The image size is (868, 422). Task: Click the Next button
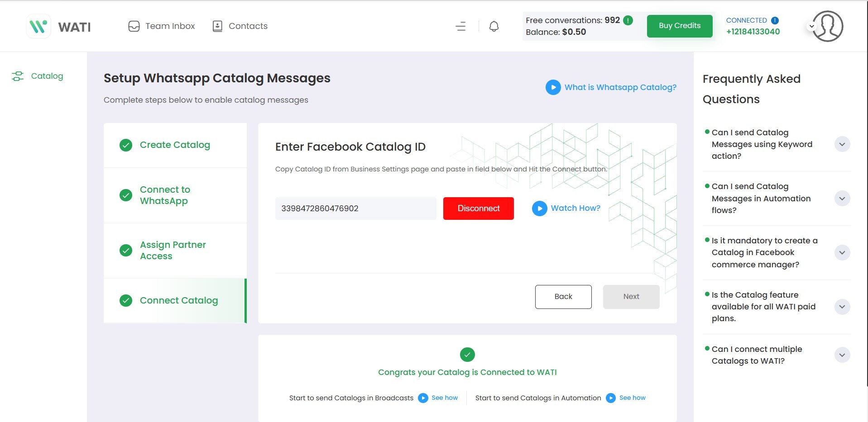tap(631, 297)
